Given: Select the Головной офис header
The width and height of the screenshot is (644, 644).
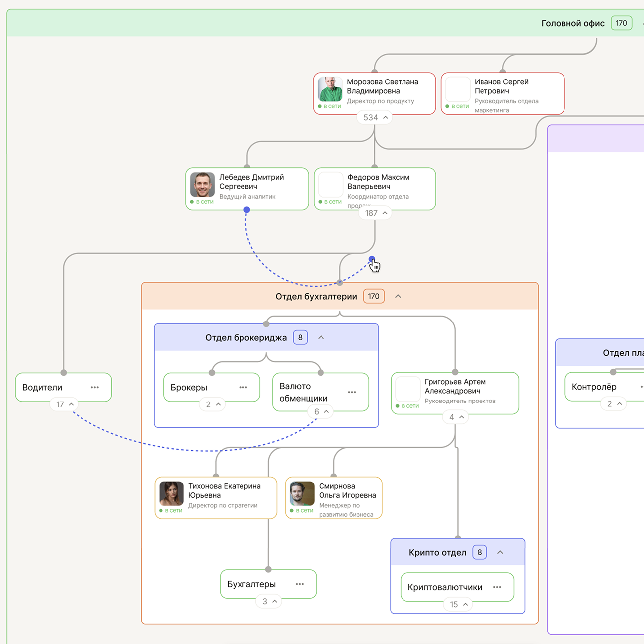Looking at the screenshot, I should (x=573, y=23).
